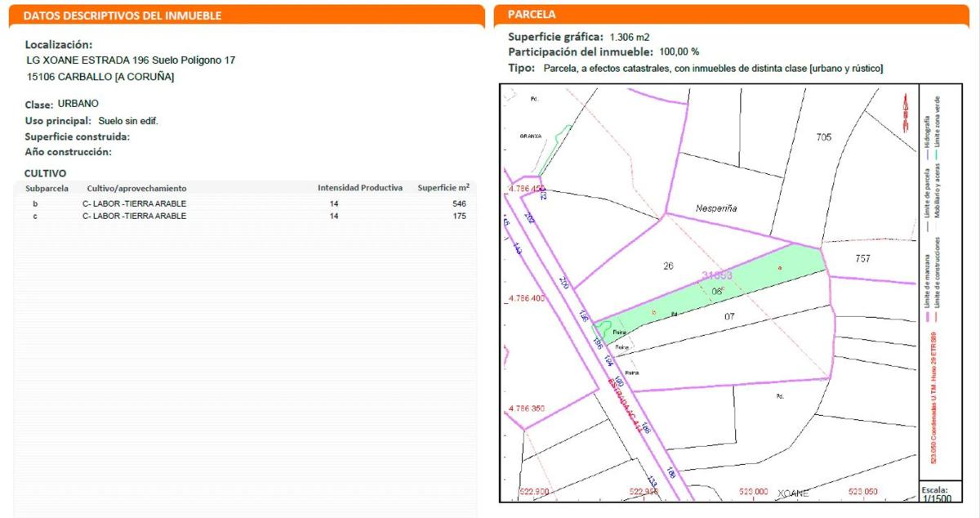Select subparcela b row in Cultivo table
The width and height of the screenshot is (980, 518).
click(x=245, y=203)
